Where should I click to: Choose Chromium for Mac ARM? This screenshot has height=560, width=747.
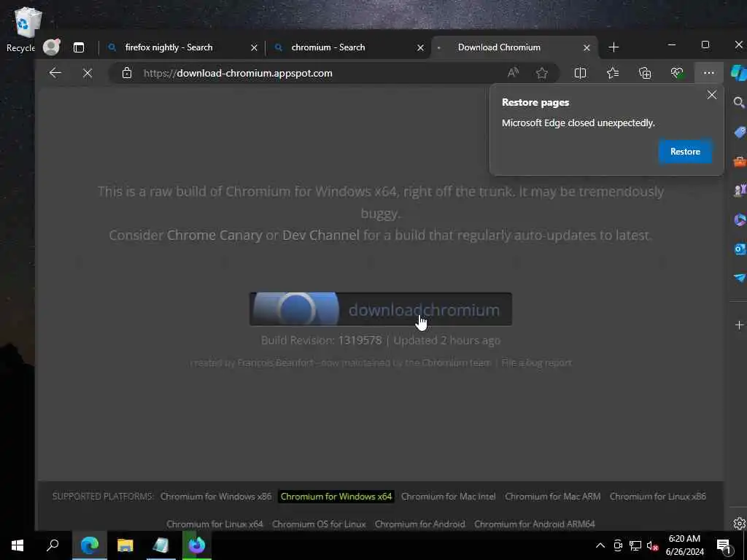553,496
